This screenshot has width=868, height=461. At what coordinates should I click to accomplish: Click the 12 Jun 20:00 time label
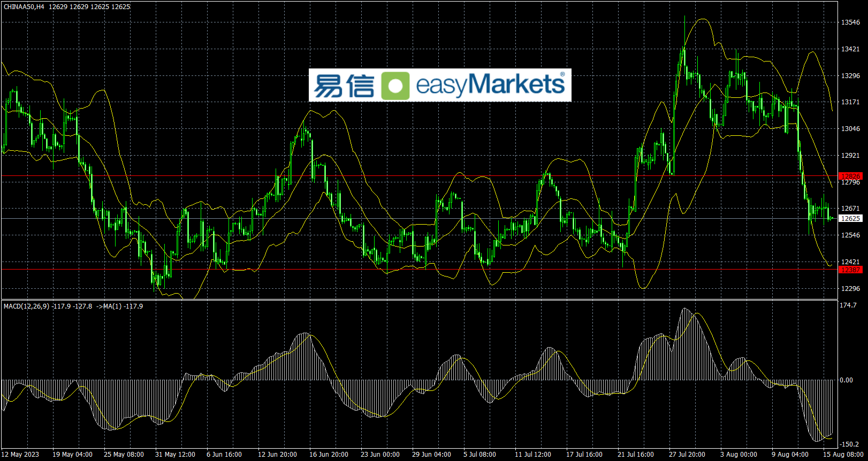(x=277, y=455)
